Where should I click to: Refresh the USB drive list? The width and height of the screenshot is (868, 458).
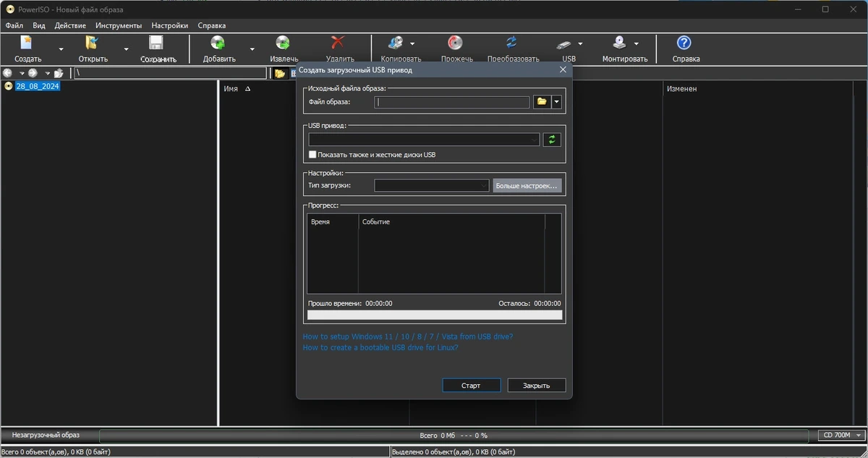pyautogui.click(x=552, y=140)
